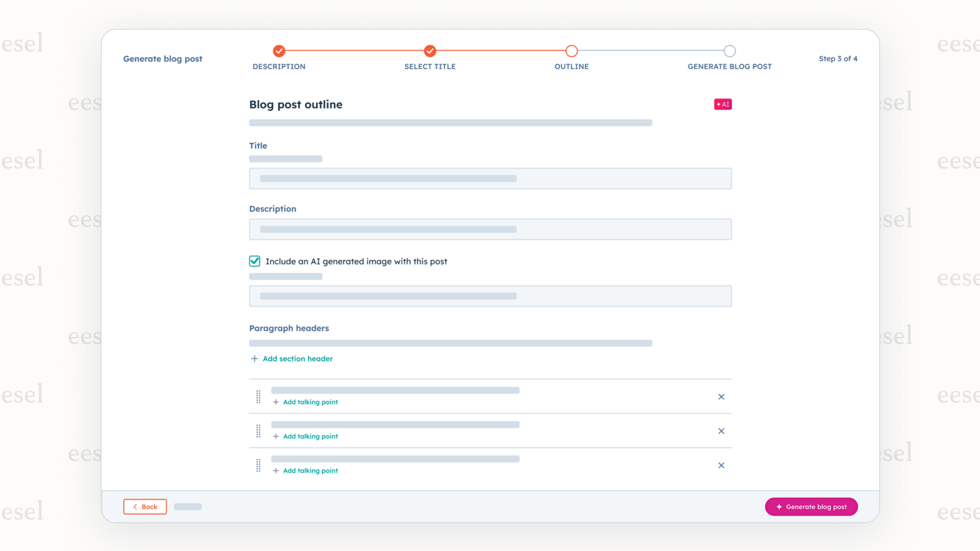Click the pink AI badge icon
This screenshot has height=551, width=980.
(x=723, y=104)
